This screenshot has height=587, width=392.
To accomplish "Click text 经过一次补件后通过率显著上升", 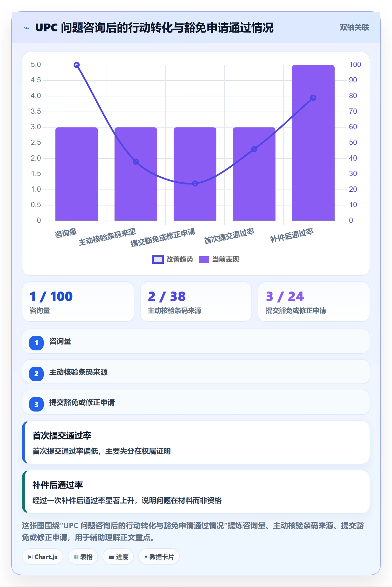I will click(x=83, y=500).
